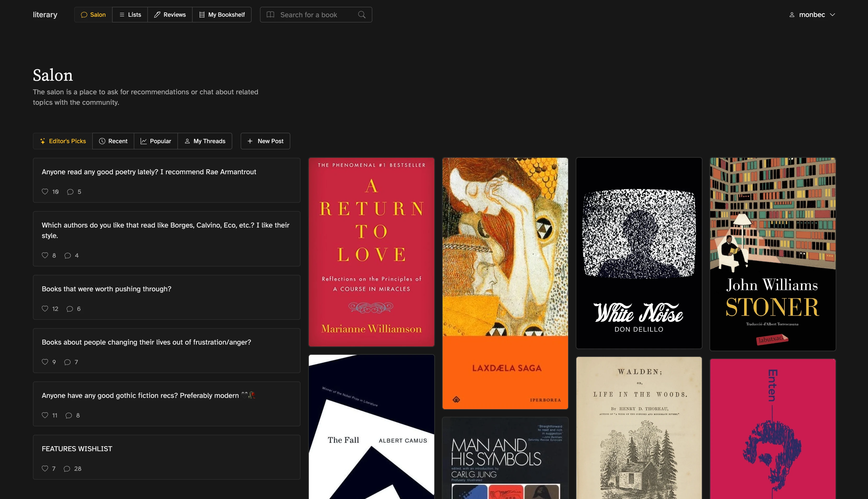The image size is (868, 499).
Task: Click heart icon on gothic fiction thread
Action: pyautogui.click(x=45, y=415)
